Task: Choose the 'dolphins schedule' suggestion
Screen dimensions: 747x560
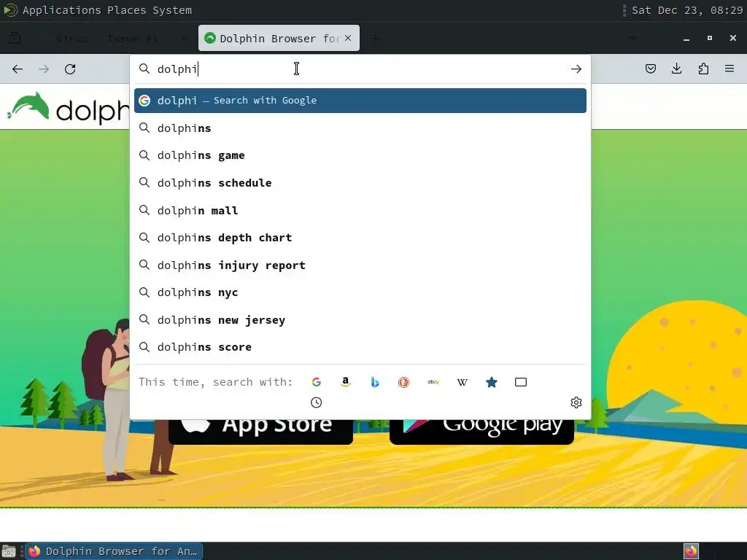Action: coord(360,183)
